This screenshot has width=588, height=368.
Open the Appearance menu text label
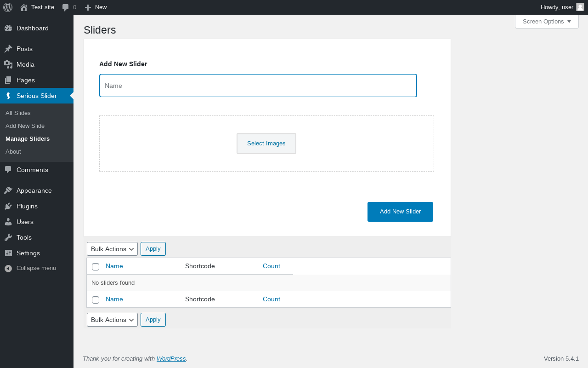click(34, 190)
